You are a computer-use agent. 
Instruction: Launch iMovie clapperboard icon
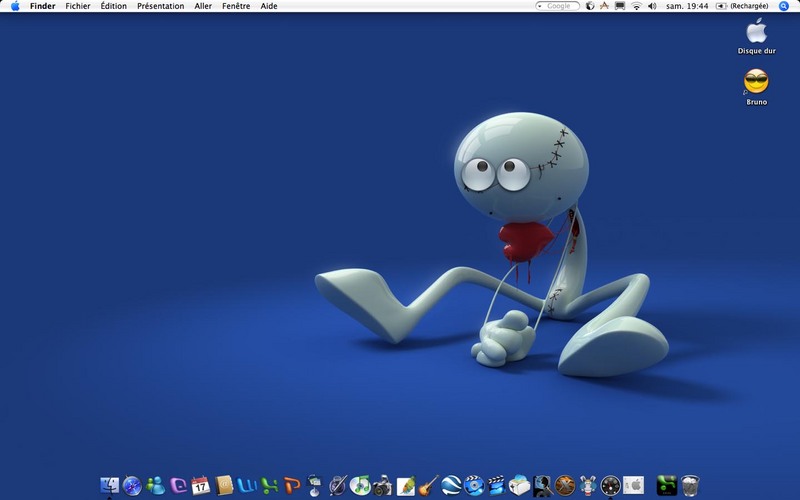[496, 486]
